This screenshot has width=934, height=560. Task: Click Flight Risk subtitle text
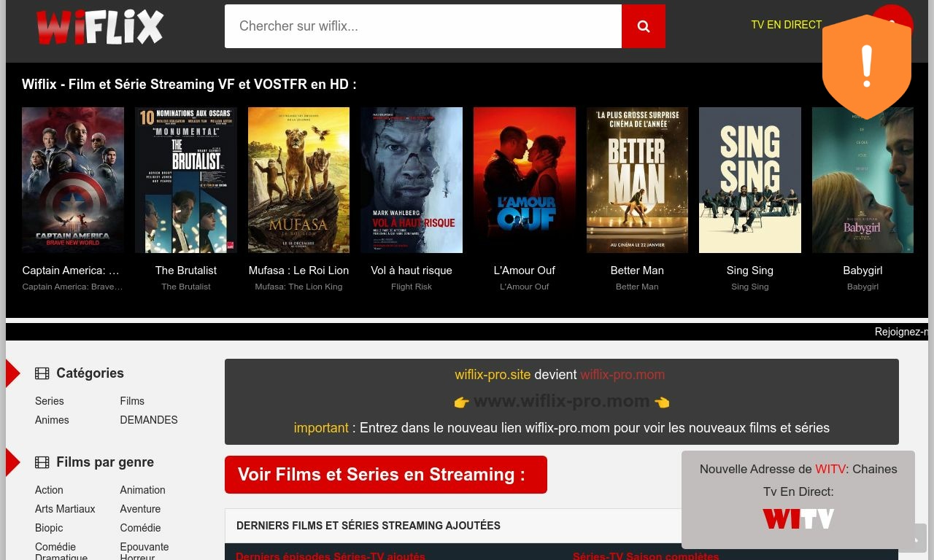click(412, 287)
